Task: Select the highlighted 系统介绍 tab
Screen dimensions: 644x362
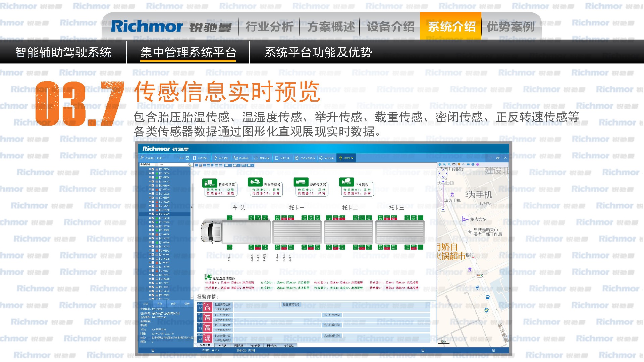Action: coord(450,26)
